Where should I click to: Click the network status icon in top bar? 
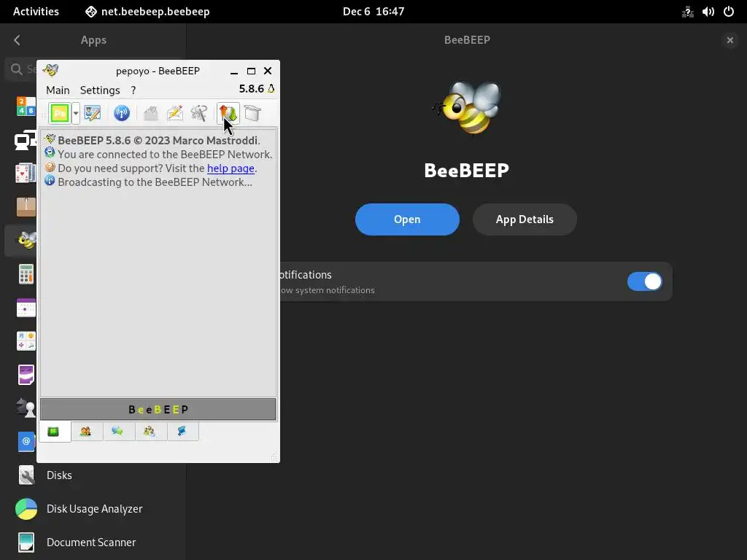(x=687, y=12)
